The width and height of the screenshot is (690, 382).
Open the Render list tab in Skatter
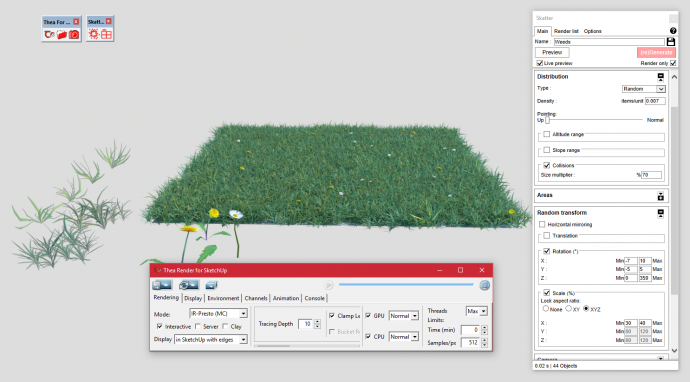click(566, 31)
